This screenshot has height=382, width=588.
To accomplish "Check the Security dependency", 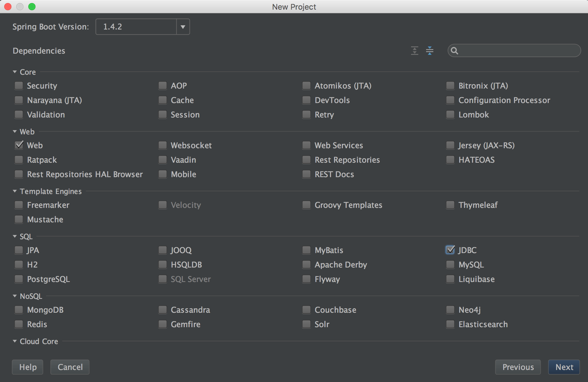I will point(19,86).
